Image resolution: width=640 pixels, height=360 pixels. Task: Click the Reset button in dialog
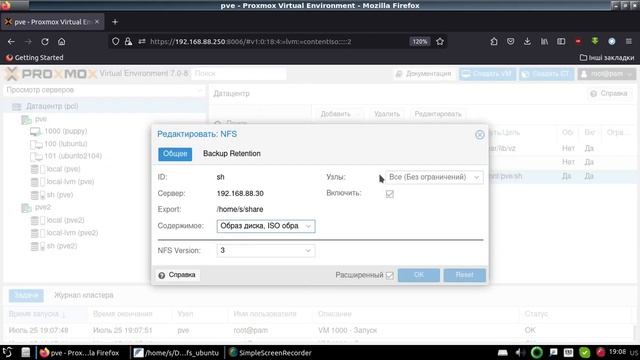(464, 275)
